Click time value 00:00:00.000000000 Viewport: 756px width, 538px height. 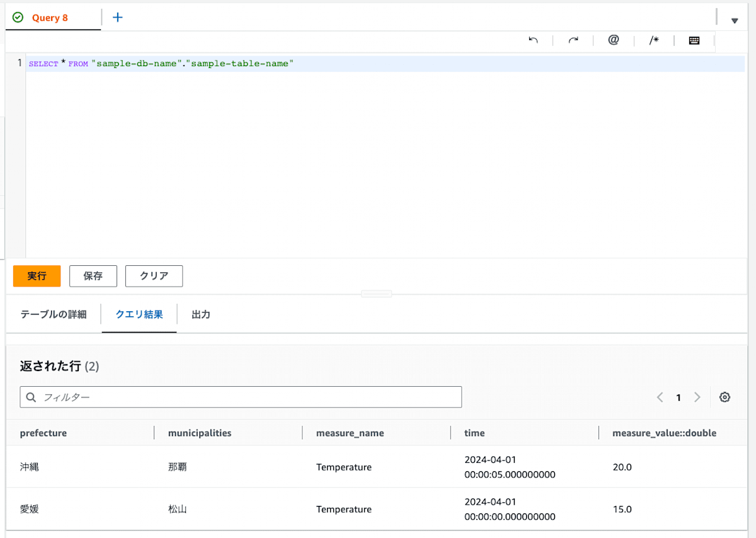coord(510,517)
